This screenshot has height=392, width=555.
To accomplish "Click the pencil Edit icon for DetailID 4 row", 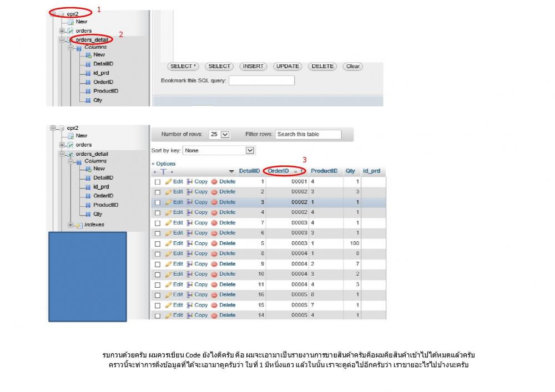I will [x=169, y=212].
